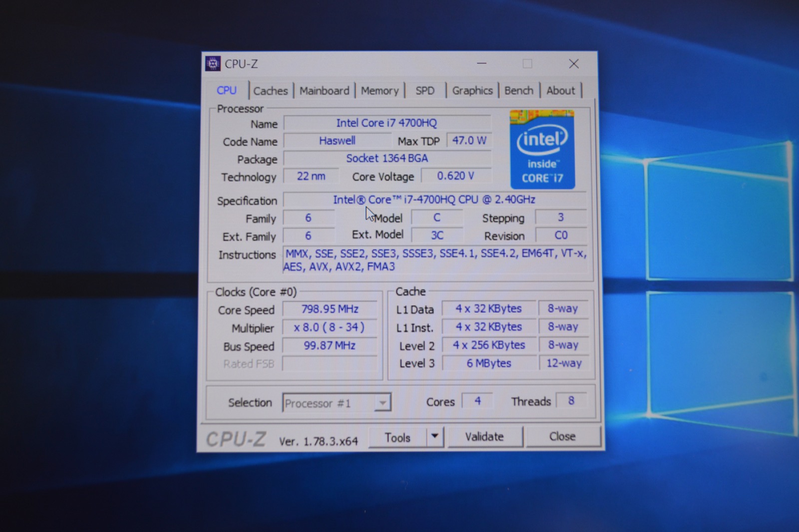Click the Family value 6
This screenshot has width=799, height=532.
308,218
